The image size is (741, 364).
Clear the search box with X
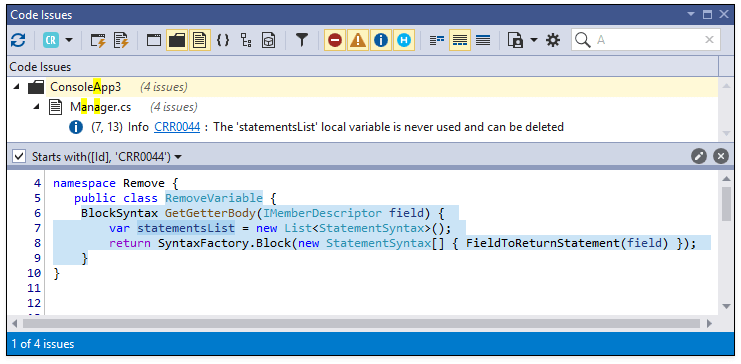709,40
